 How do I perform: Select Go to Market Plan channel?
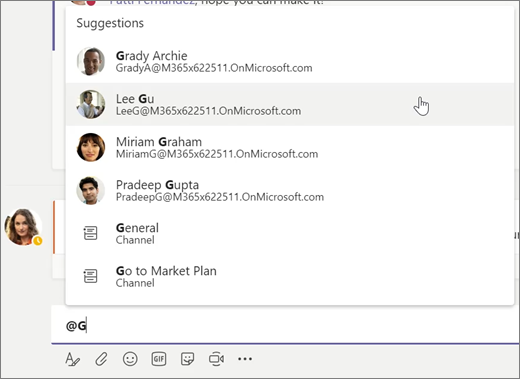coord(290,276)
